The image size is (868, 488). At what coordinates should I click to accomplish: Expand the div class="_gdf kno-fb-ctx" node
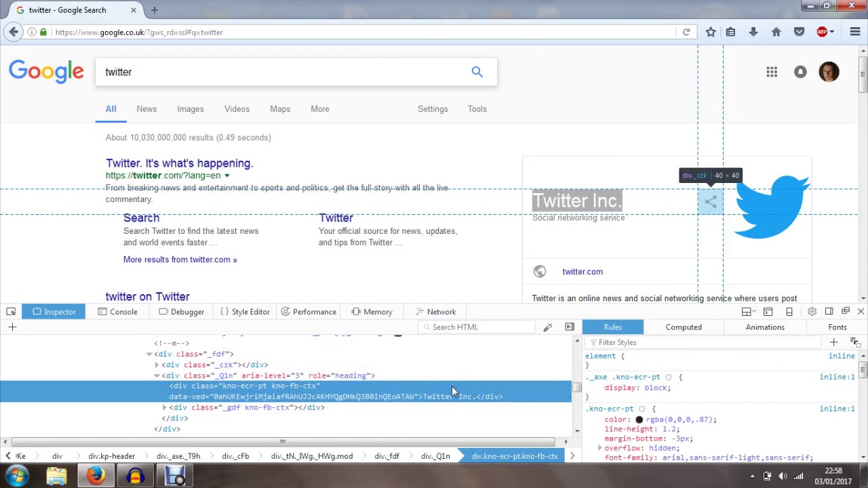[164, 408]
